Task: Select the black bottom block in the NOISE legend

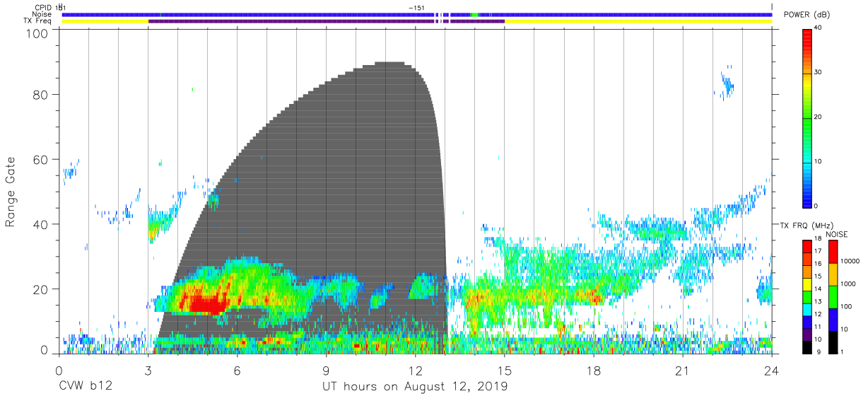Action: 832,342
